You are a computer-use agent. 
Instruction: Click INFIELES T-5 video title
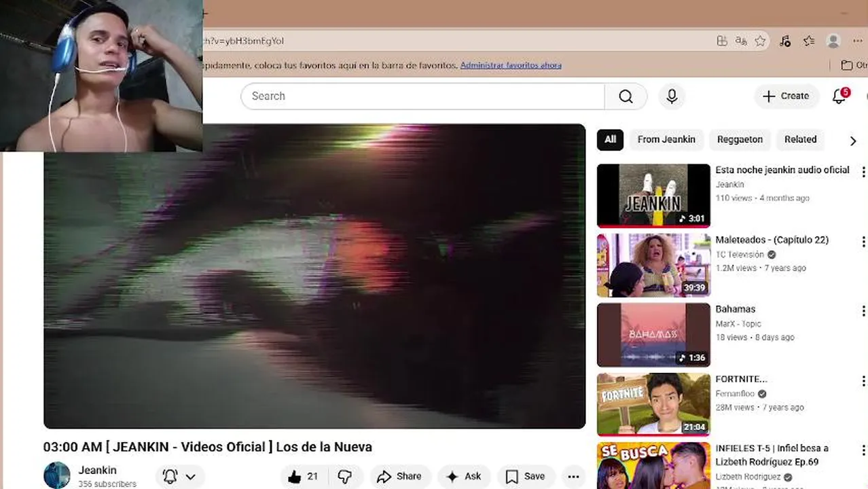pos(772,455)
